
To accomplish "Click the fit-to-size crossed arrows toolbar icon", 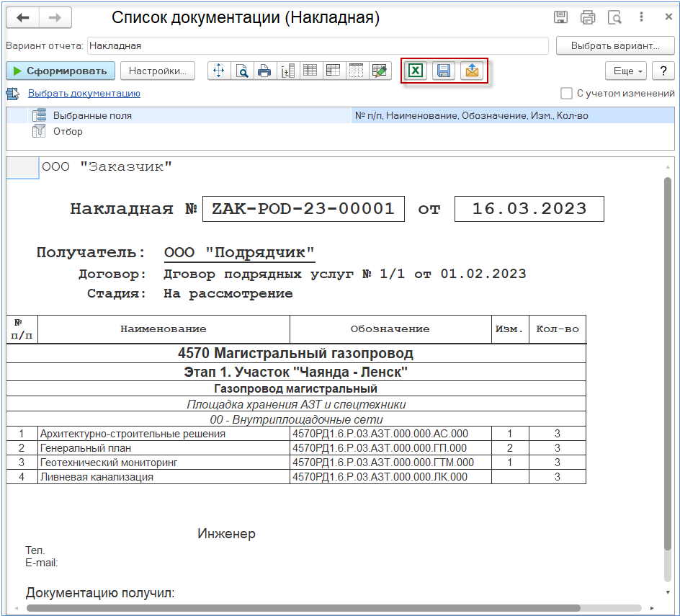I will [x=219, y=71].
